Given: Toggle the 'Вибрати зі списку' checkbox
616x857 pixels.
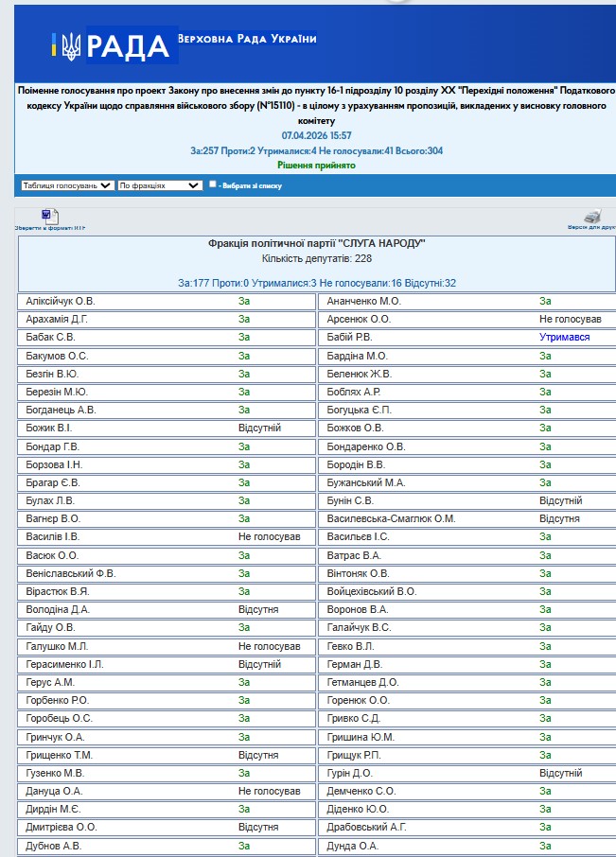Looking at the screenshot, I should click(x=213, y=184).
